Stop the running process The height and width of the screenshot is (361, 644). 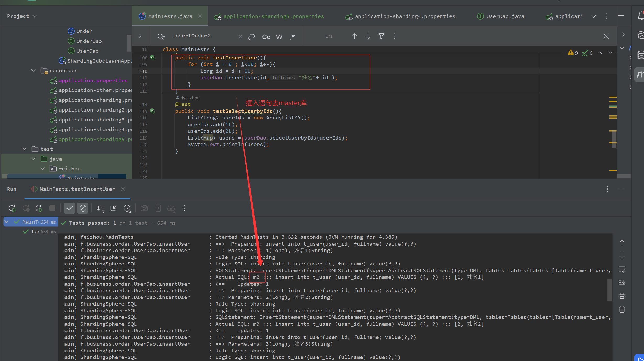click(52, 208)
